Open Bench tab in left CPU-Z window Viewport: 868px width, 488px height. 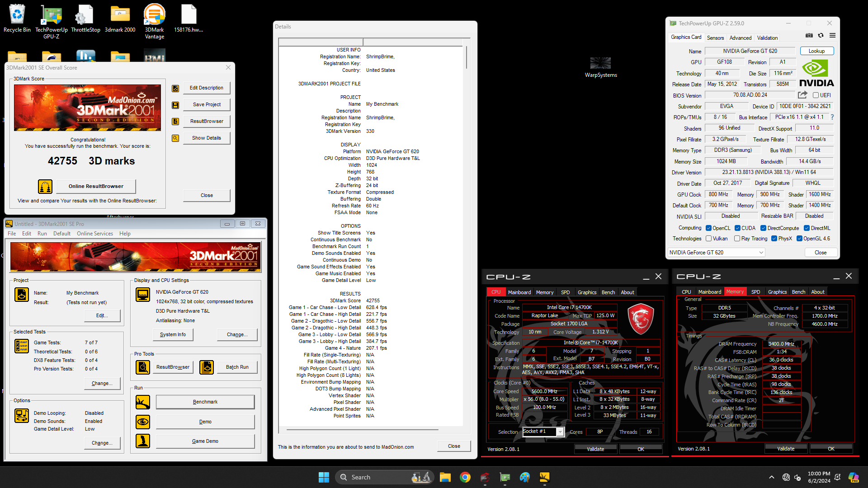[608, 292]
